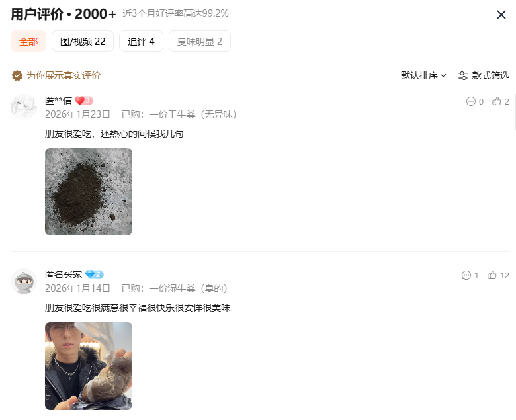Filter reviews by 臭味明显 2 tag
Screen dimensions: 516x420
[199, 42]
